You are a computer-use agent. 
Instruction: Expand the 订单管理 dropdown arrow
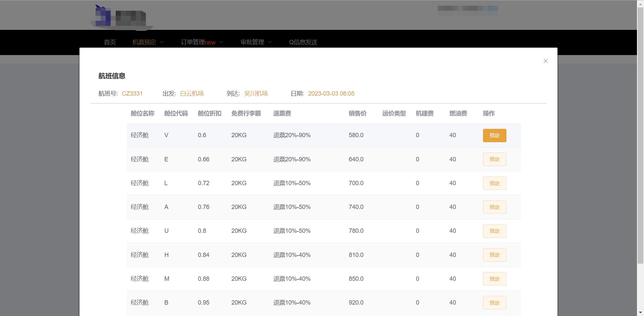pos(221,42)
